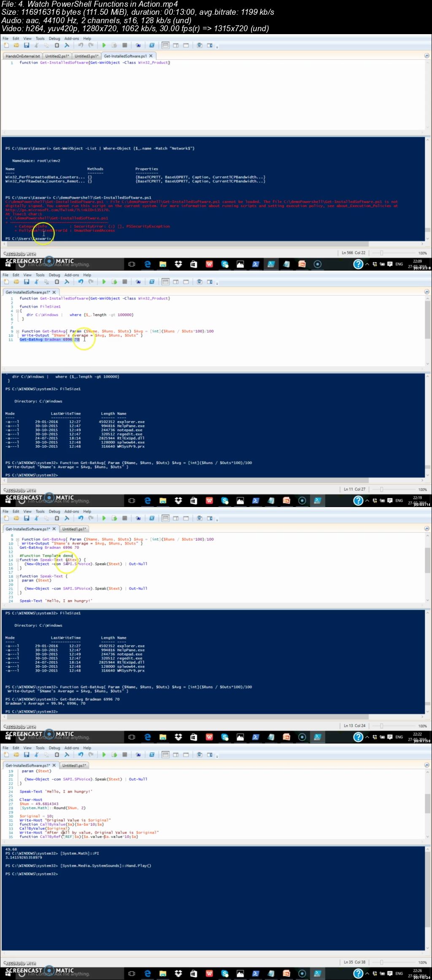Open Tools menu, Ln 35 Col 38 frame
Screen dimensions: 432x980
click(40, 748)
